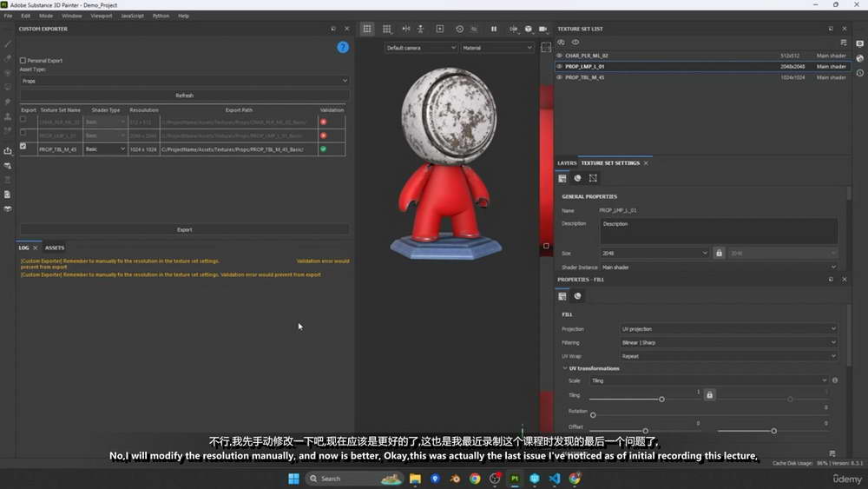Viewport: 868px width, 489px height.
Task: Select the Paint brush tool in left toolbar
Action: [8, 44]
